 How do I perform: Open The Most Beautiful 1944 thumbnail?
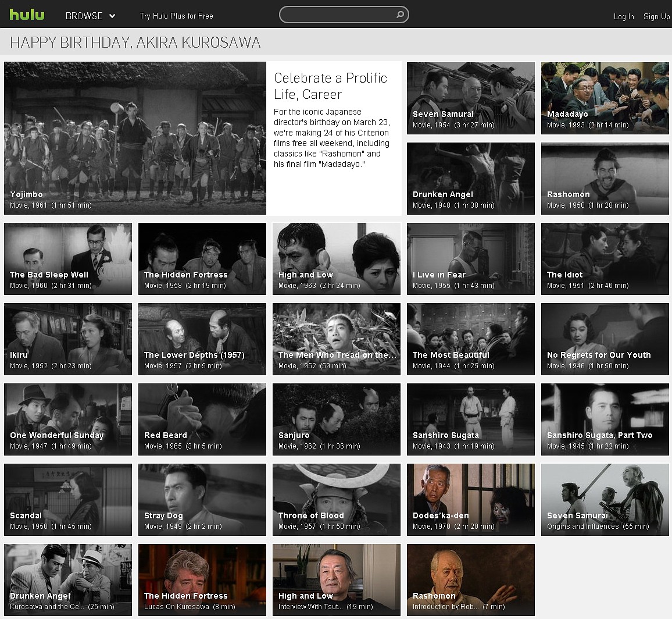(x=470, y=339)
